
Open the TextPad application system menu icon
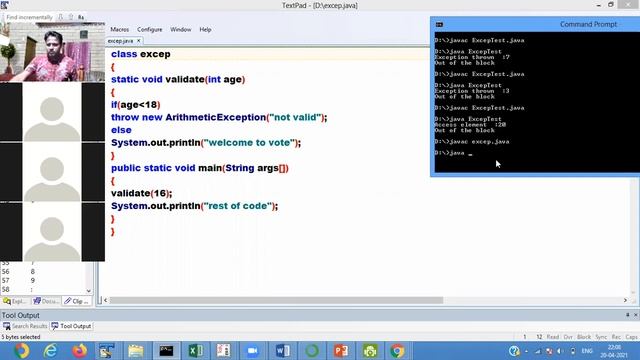tap(4, 4)
